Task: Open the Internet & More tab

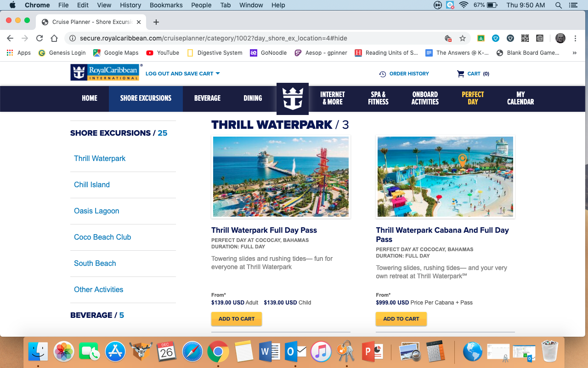Action: click(x=333, y=98)
